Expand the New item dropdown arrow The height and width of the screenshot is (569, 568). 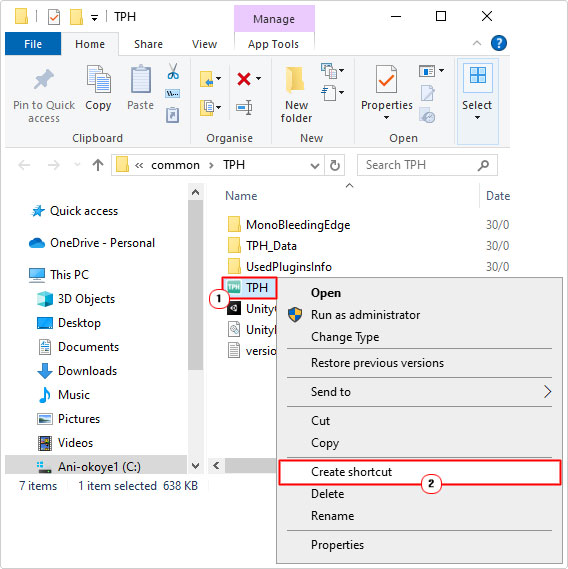pos(342,70)
